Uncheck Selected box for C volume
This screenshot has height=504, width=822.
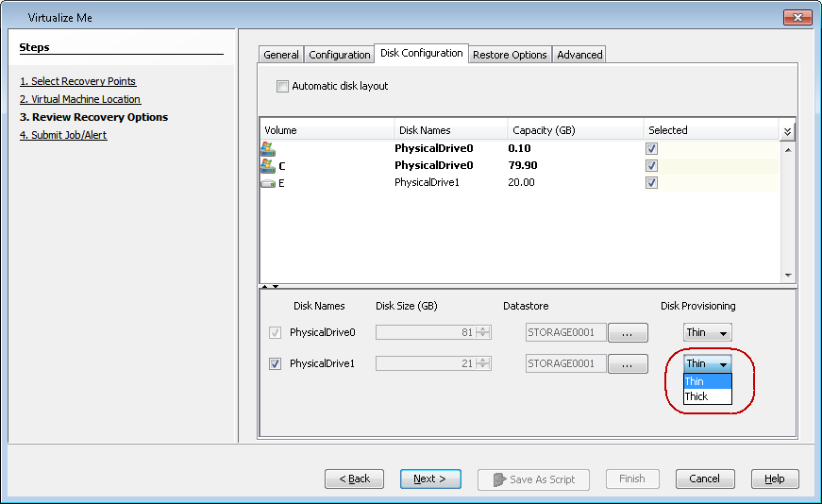tap(651, 166)
